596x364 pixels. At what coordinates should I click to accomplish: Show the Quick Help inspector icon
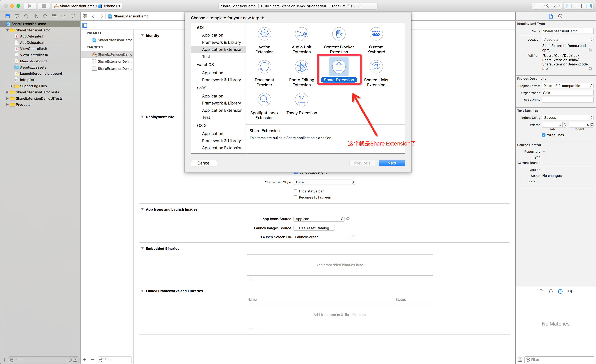click(x=560, y=16)
